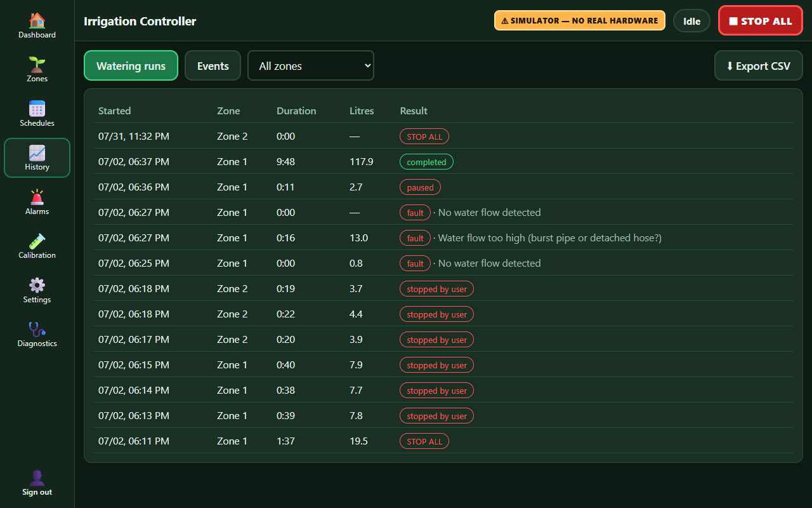Click the 7.8 litres value
Image resolution: width=812 pixels, height=508 pixels.
coord(356,415)
